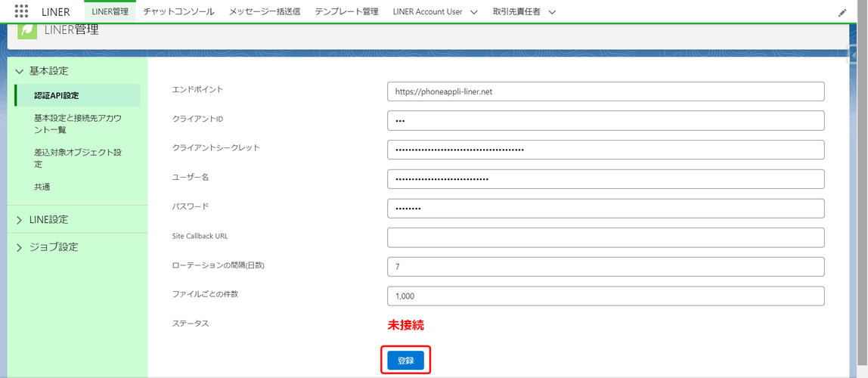Collapse the 基本設定 section
This screenshot has height=378, width=868.
(x=20, y=71)
